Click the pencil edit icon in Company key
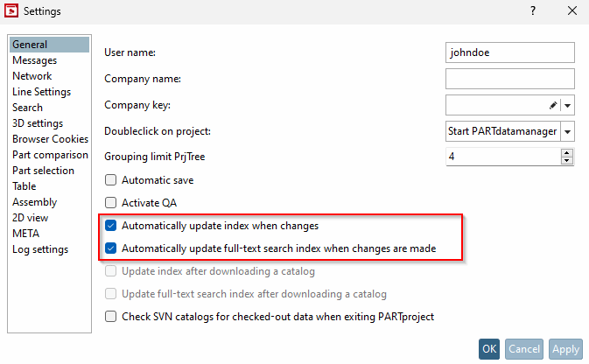This screenshot has width=589, height=364. click(553, 105)
